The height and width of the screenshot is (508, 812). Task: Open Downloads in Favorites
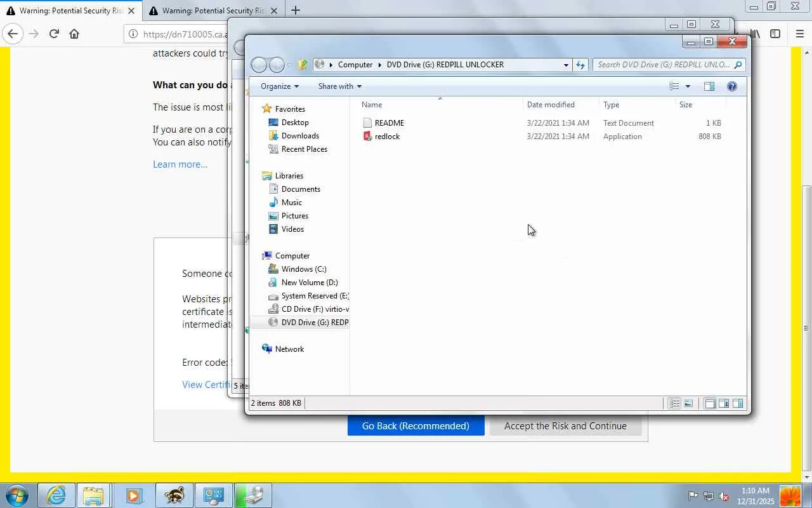[x=300, y=136]
